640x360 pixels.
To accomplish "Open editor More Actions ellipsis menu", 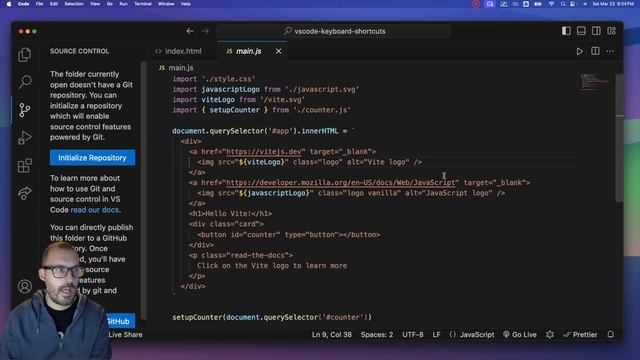I will (610, 51).
